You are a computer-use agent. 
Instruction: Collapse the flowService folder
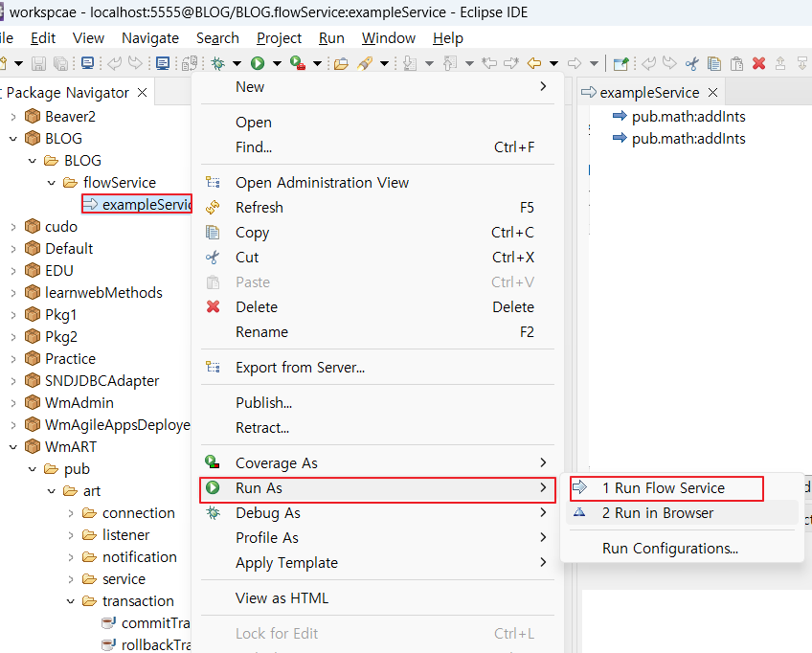pyautogui.click(x=52, y=183)
